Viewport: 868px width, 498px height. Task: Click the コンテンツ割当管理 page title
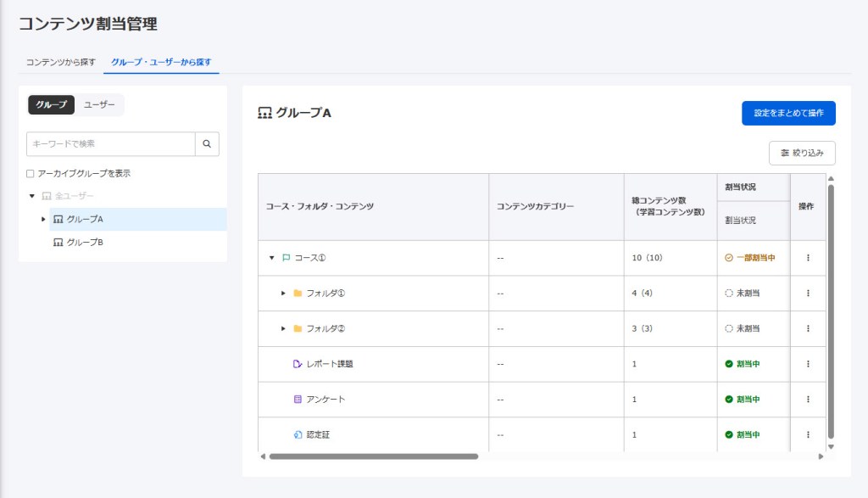[x=88, y=24]
